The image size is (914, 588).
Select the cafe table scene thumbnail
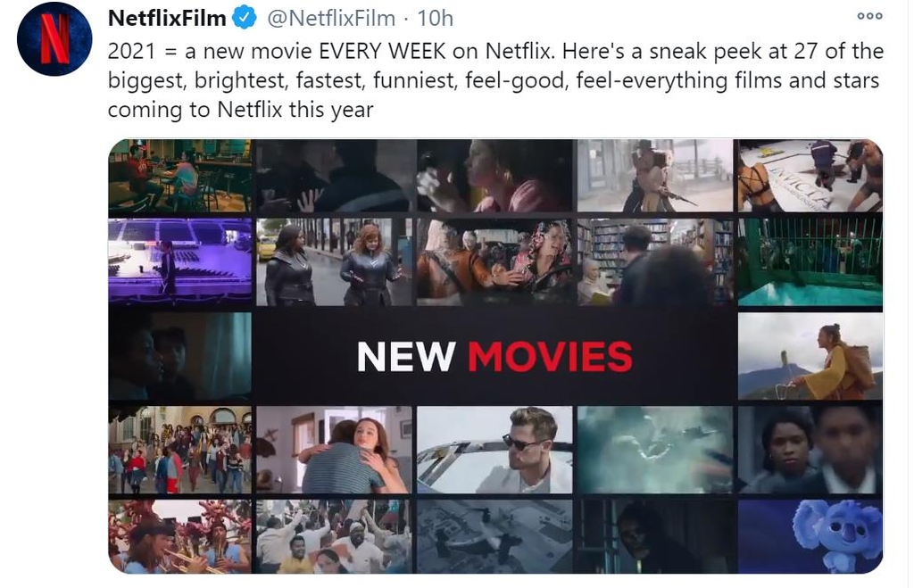click(180, 176)
